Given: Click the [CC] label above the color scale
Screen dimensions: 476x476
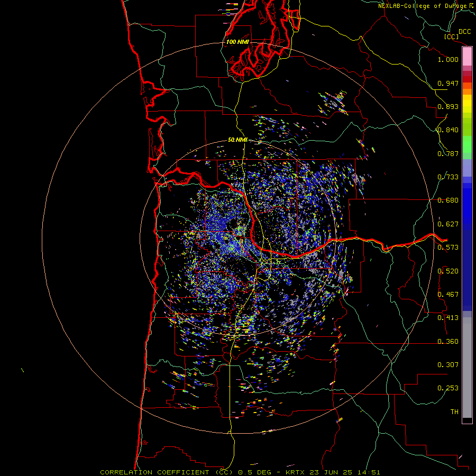Looking at the screenshot, I should tap(451, 36).
